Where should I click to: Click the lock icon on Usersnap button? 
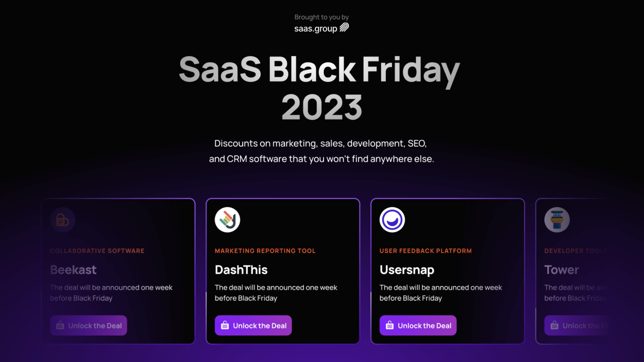pos(389,325)
